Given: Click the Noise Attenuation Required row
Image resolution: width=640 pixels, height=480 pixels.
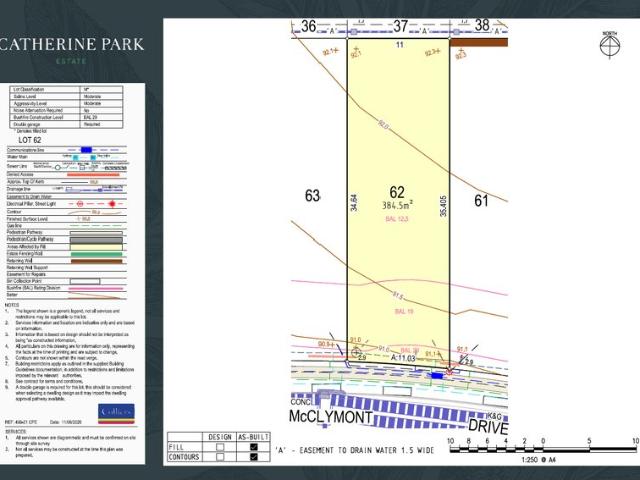Looking at the screenshot, I should tap(66, 110).
